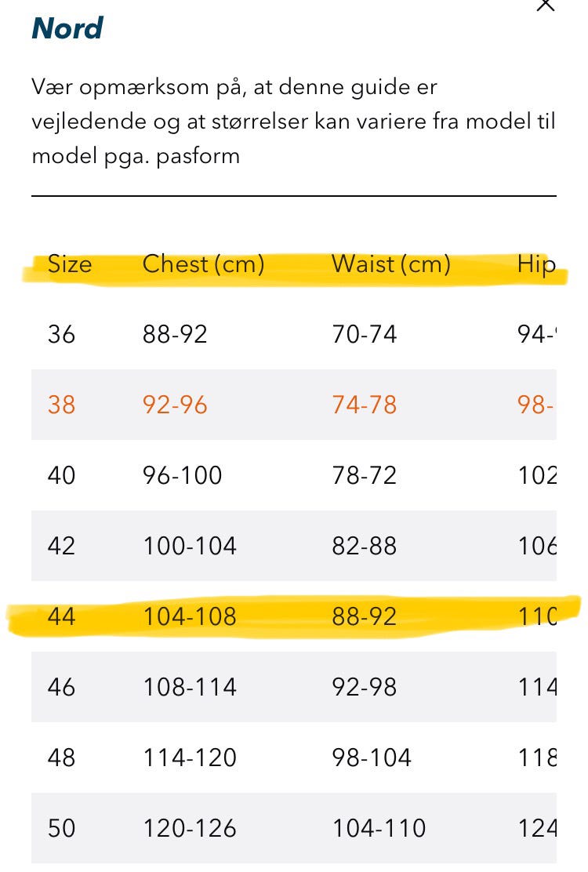Viewport: 588px width, 872px height.
Task: Select chest measurement 92-96
Action: coord(175,405)
